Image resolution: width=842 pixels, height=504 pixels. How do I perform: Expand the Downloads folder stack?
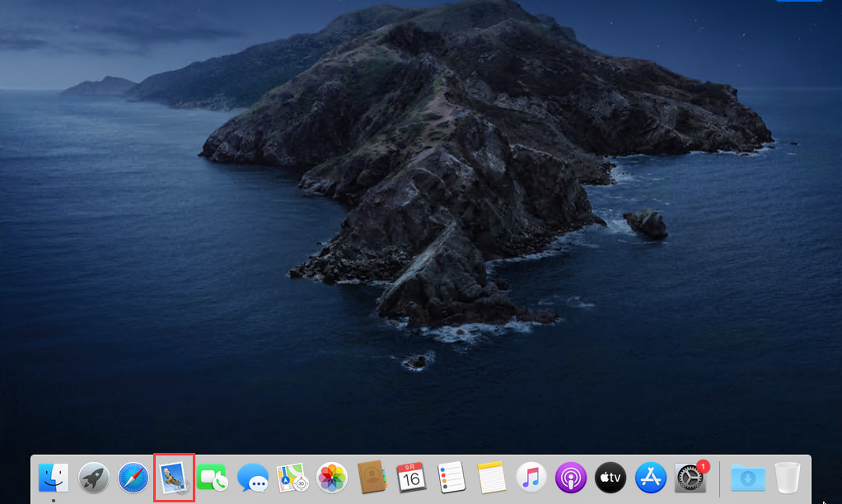tap(748, 477)
